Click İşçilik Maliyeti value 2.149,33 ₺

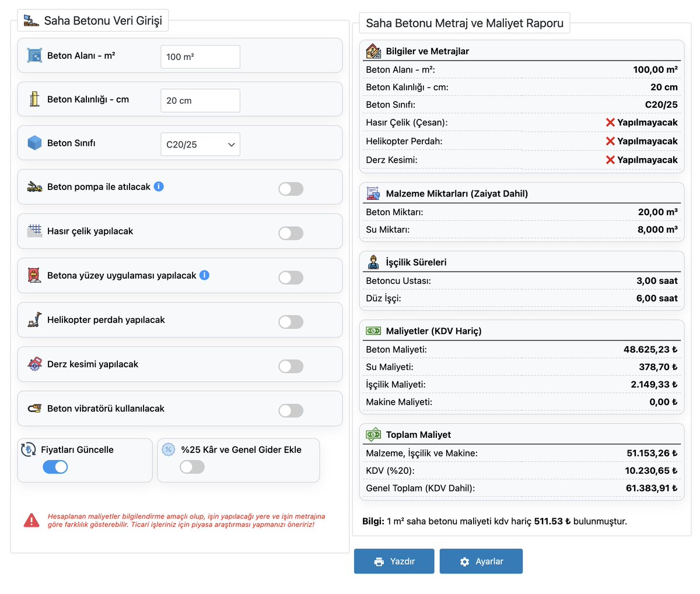654,384
